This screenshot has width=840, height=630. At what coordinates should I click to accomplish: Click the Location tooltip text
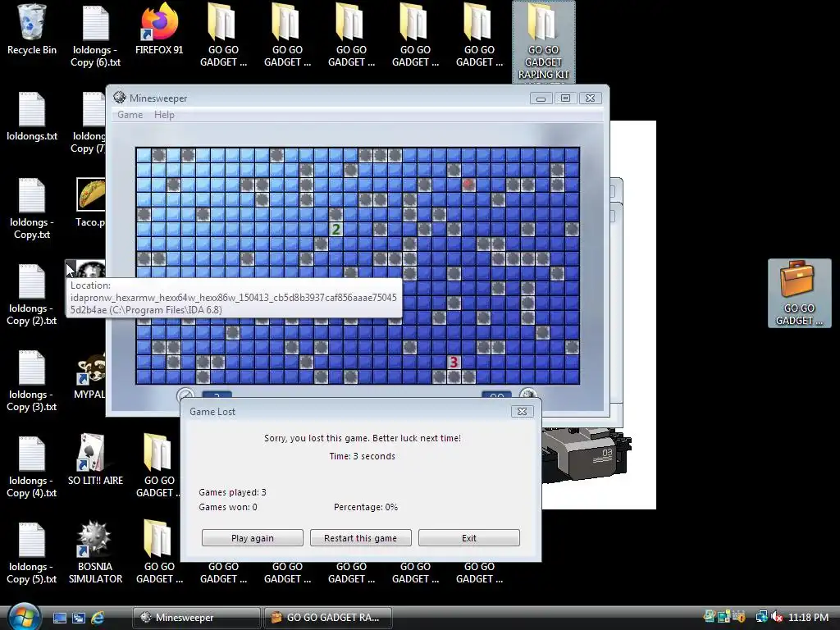234,297
